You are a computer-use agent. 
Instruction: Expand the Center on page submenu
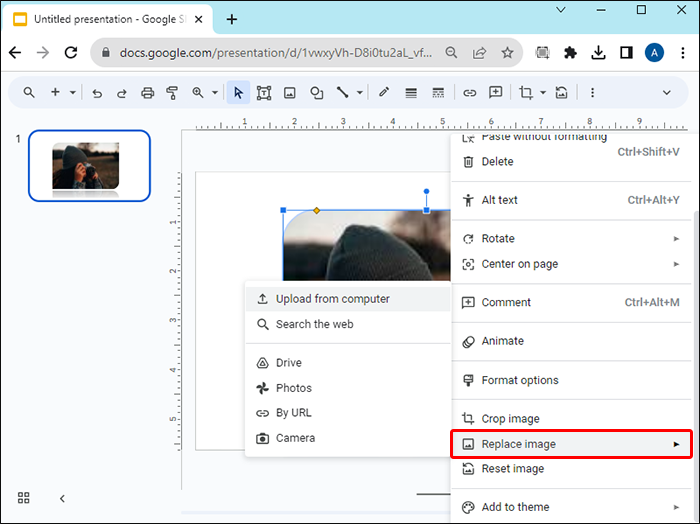pos(571,264)
